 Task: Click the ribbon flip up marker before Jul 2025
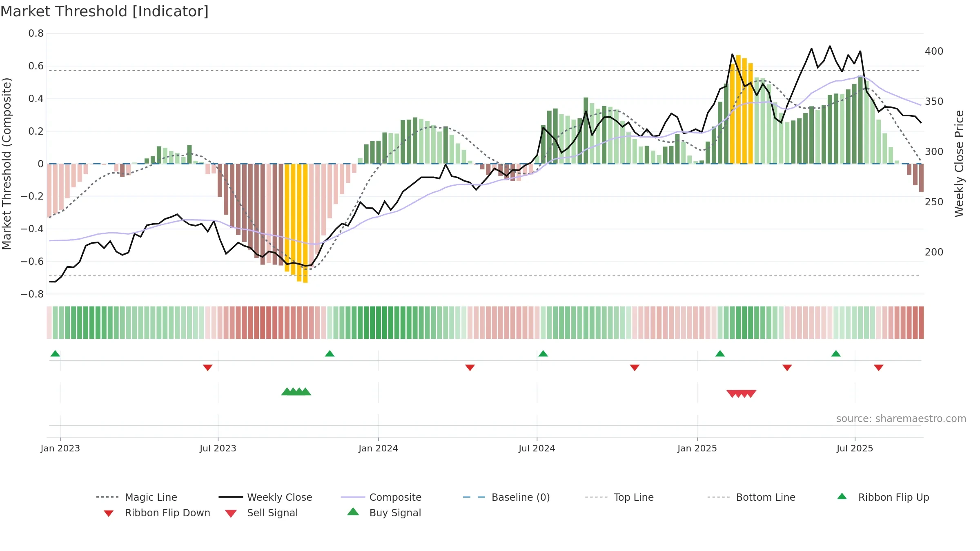coord(836,353)
